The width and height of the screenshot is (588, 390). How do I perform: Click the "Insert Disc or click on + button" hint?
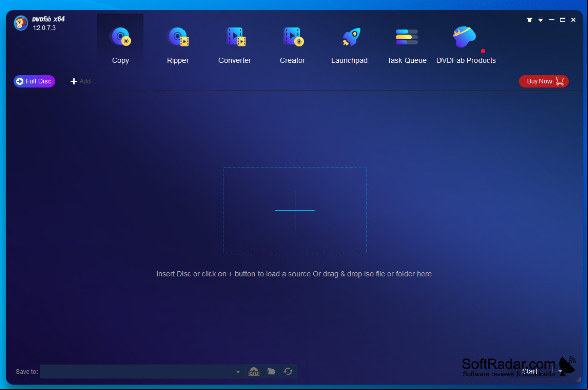(x=294, y=274)
